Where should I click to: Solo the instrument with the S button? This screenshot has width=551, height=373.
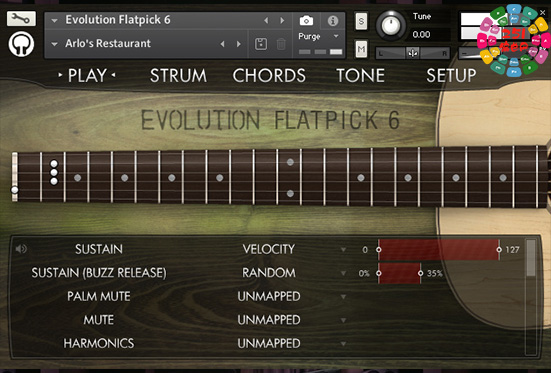361,21
